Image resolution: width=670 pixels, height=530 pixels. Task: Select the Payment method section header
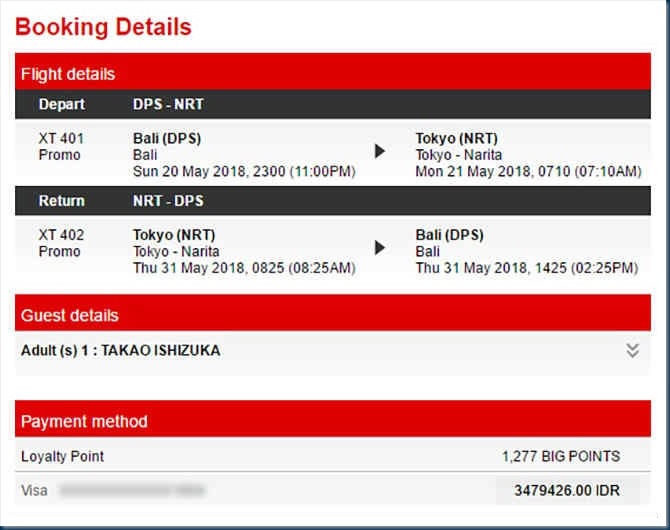point(333,419)
